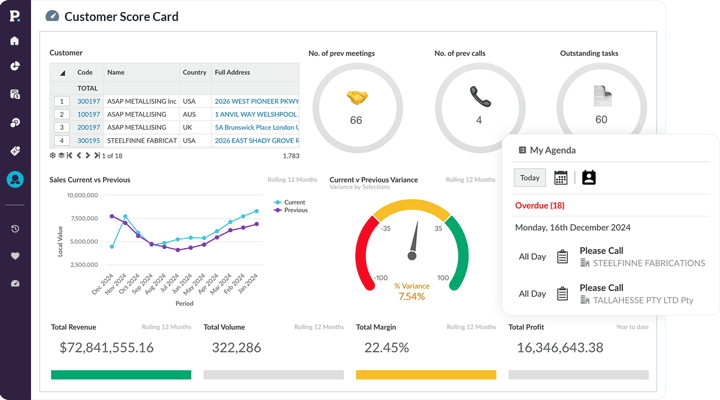Image resolution: width=720 pixels, height=400 pixels.
Task: Open the home icon in the sidebar
Action: pyautogui.click(x=15, y=41)
